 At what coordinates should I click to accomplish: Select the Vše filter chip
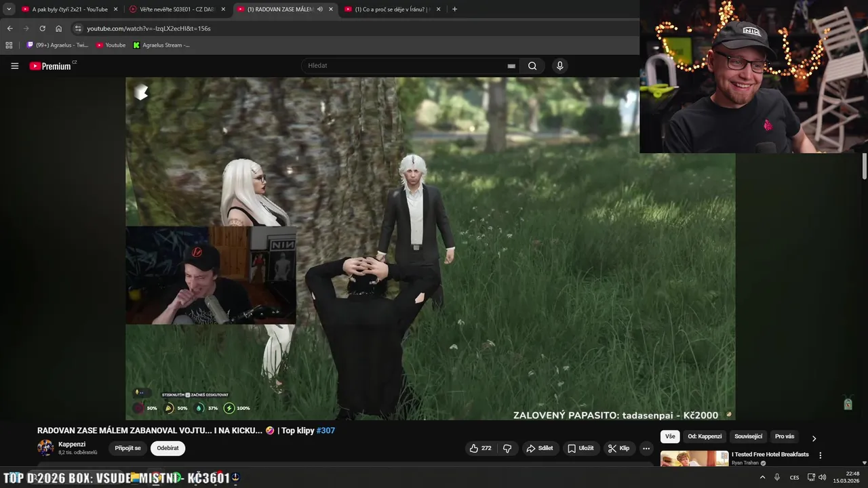tap(670, 436)
